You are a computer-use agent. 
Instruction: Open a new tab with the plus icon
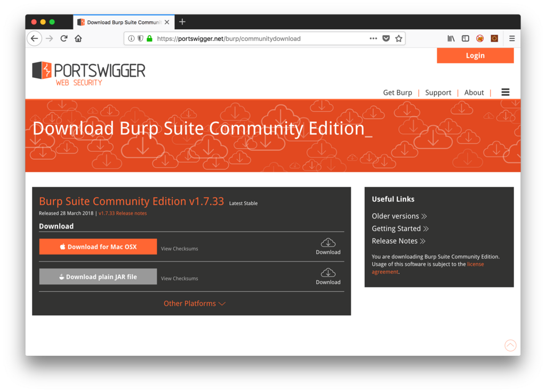click(182, 22)
